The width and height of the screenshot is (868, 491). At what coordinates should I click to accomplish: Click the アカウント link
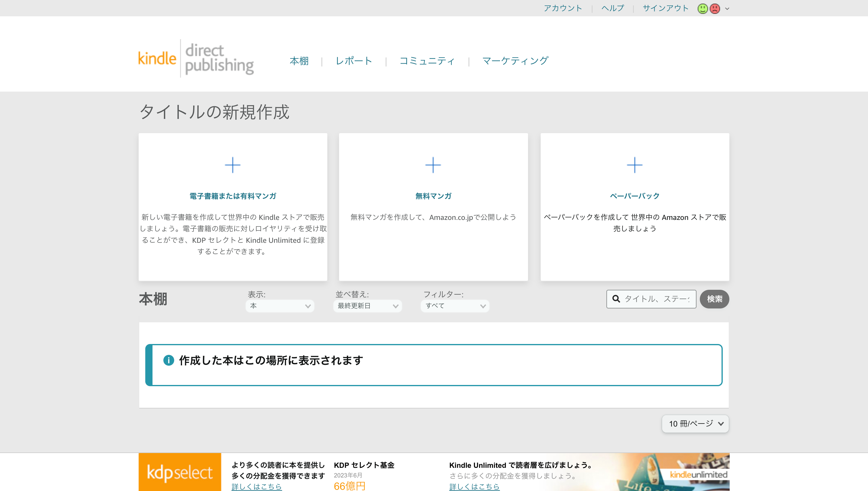click(x=563, y=8)
